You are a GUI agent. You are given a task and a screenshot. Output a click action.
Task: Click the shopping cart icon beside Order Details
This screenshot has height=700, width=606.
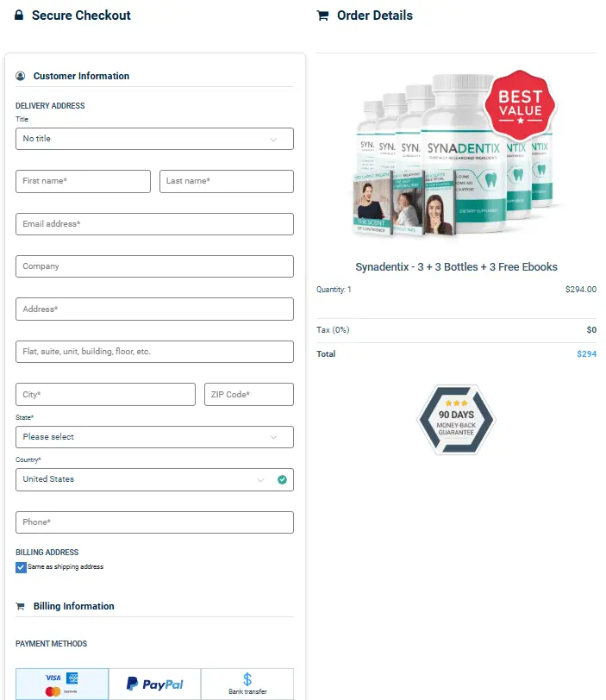[322, 16]
